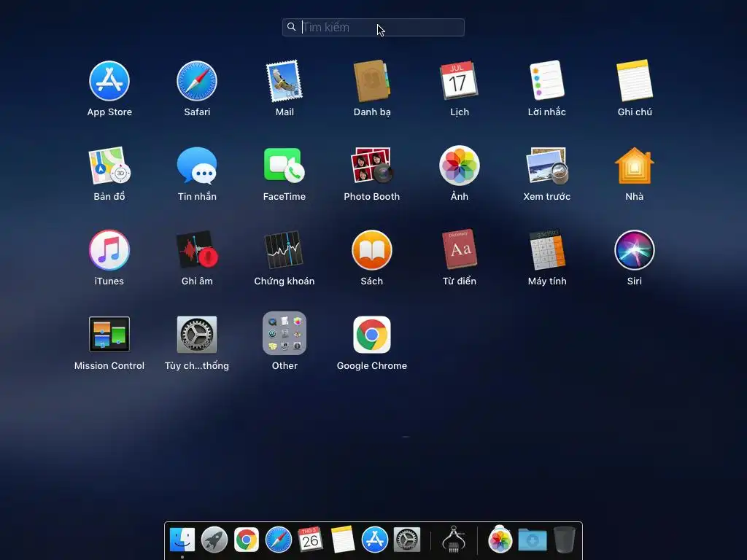747x560 pixels.
Task: Open Photos pinwheel in the Dock
Action: (x=500, y=540)
